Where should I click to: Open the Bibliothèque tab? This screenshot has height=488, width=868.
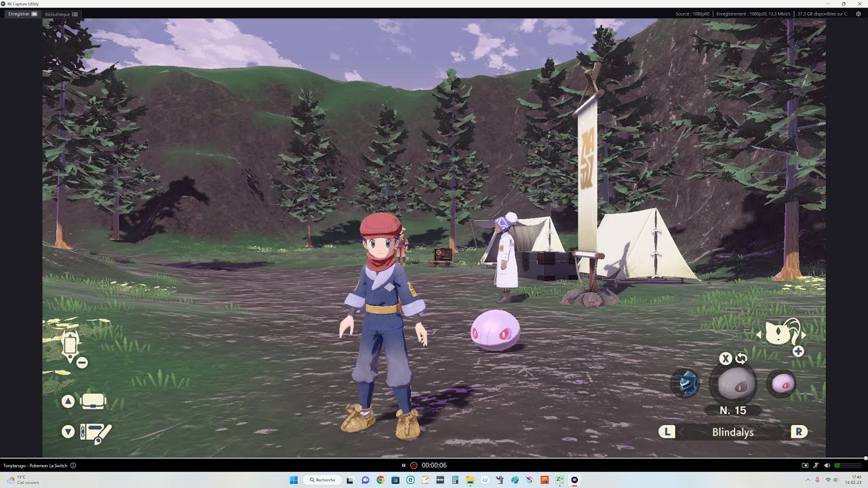[x=61, y=14]
